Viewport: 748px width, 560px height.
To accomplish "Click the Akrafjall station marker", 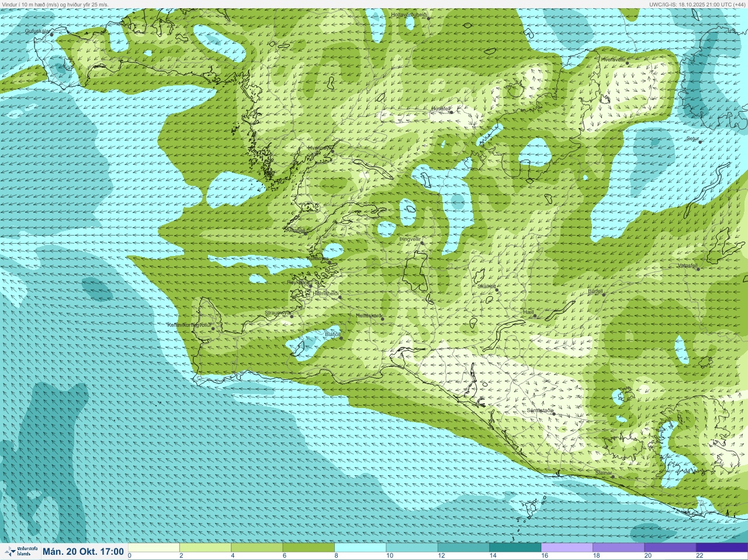I will (306, 233).
